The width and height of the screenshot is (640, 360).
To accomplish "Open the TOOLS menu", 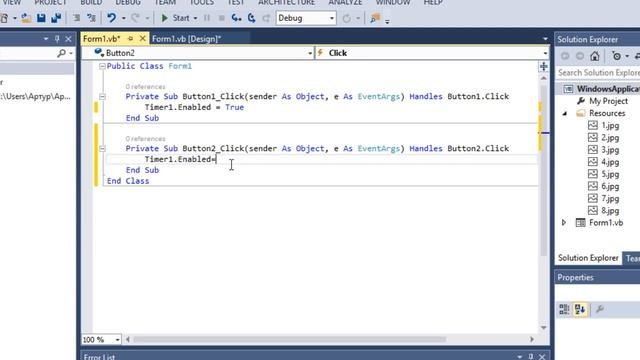I will (x=202, y=2).
